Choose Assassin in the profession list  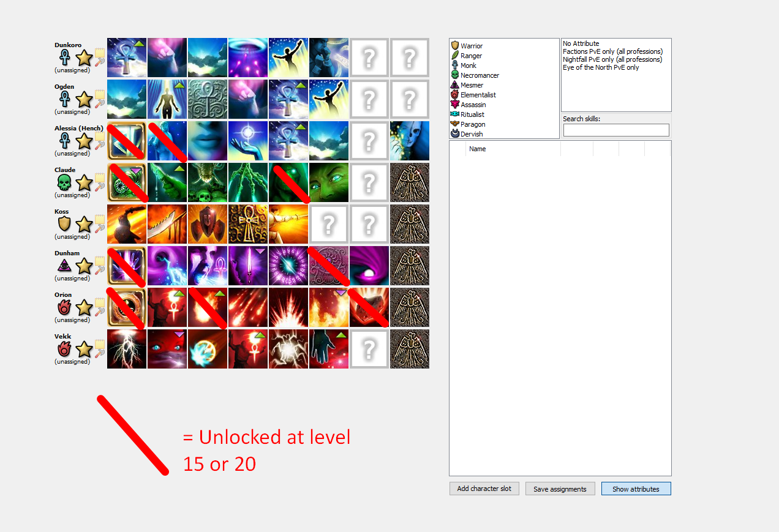pos(473,105)
